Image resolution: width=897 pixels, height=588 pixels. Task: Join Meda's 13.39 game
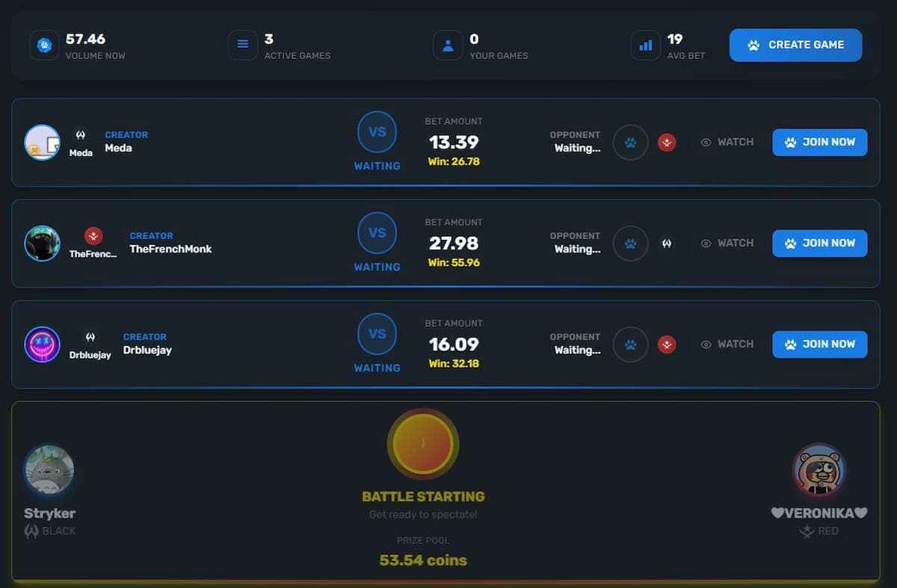pyautogui.click(x=819, y=142)
